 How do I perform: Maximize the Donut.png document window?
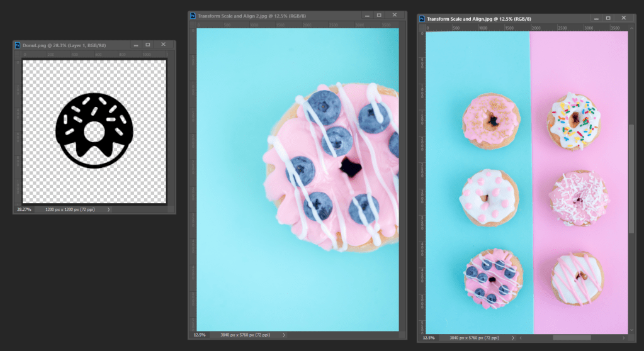(x=148, y=45)
